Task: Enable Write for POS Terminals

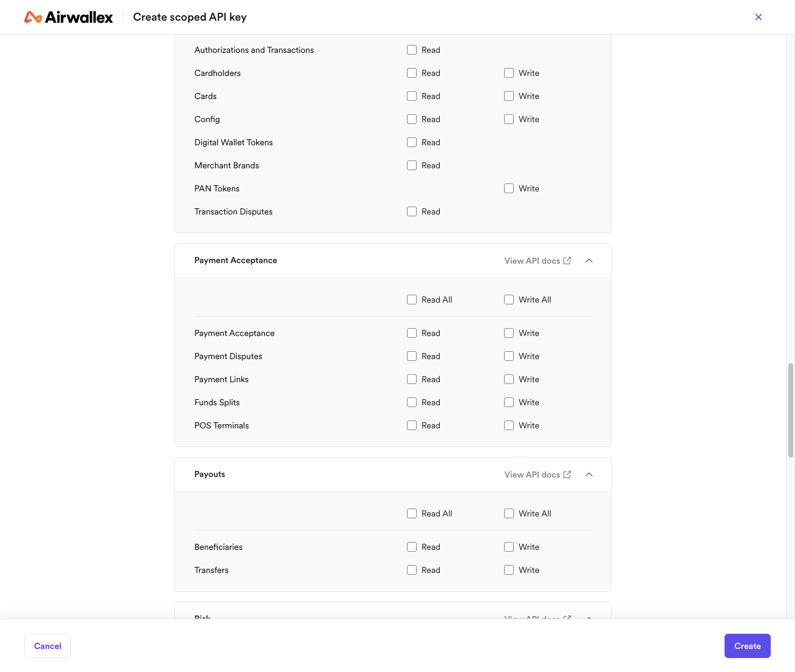Action: [509, 425]
